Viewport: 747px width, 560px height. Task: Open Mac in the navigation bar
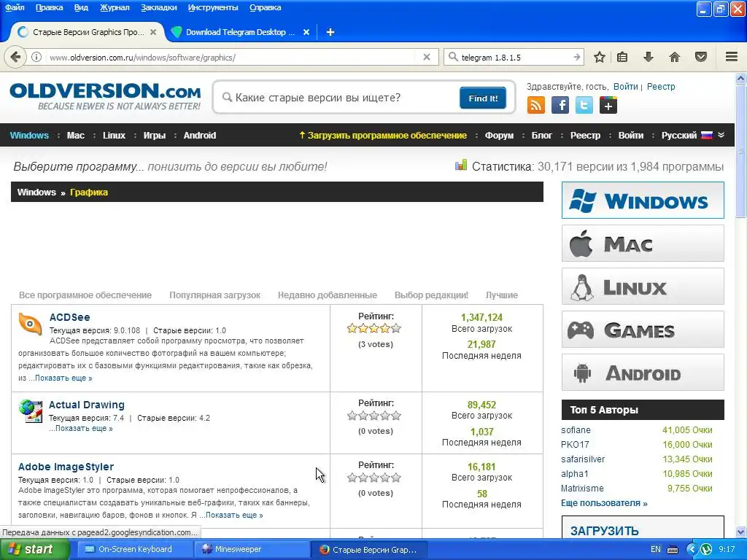(x=76, y=135)
